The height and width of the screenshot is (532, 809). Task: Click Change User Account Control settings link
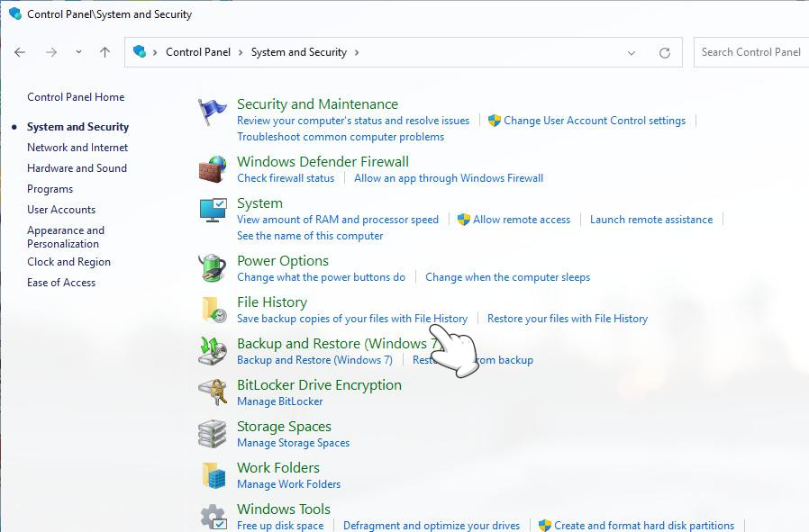tap(595, 121)
